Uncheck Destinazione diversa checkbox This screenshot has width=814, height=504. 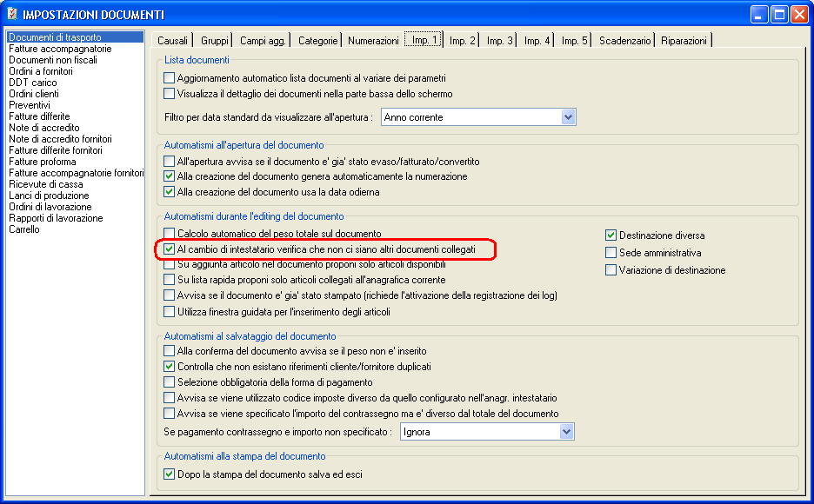coord(611,235)
